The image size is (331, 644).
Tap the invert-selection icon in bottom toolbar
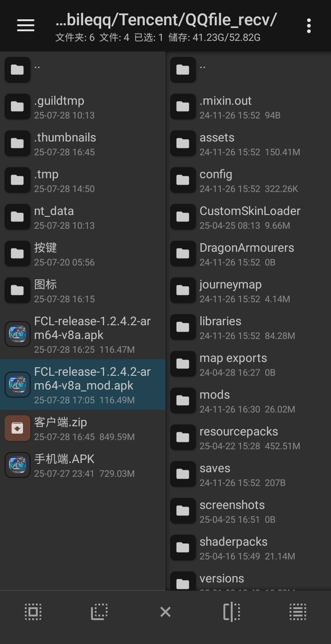[99, 612]
